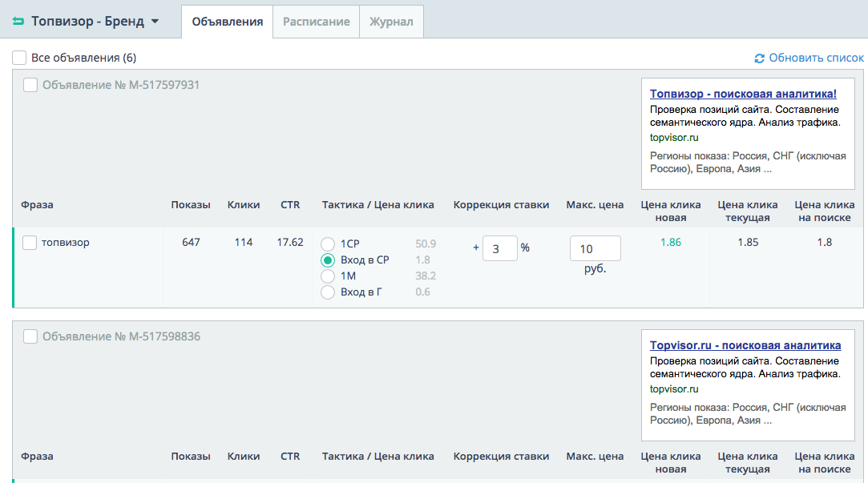The image size is (868, 483).
Task: Click the green swap arrows icon beside Топвизор - Бренд
Action: coord(18,22)
